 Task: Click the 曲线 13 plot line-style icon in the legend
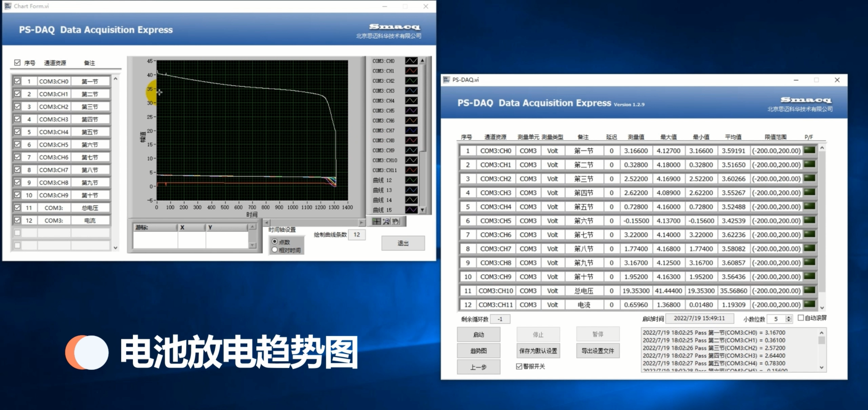coord(411,190)
